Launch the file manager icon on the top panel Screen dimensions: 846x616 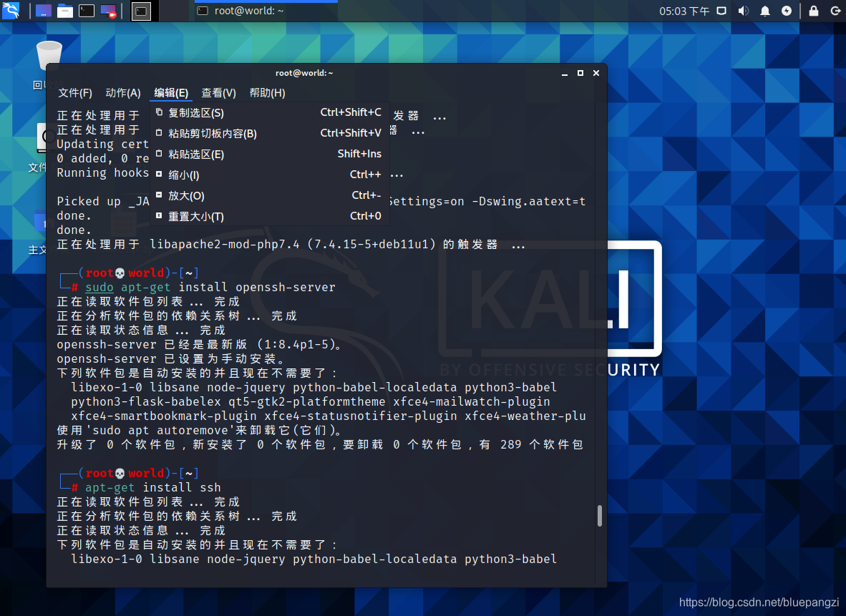point(64,11)
